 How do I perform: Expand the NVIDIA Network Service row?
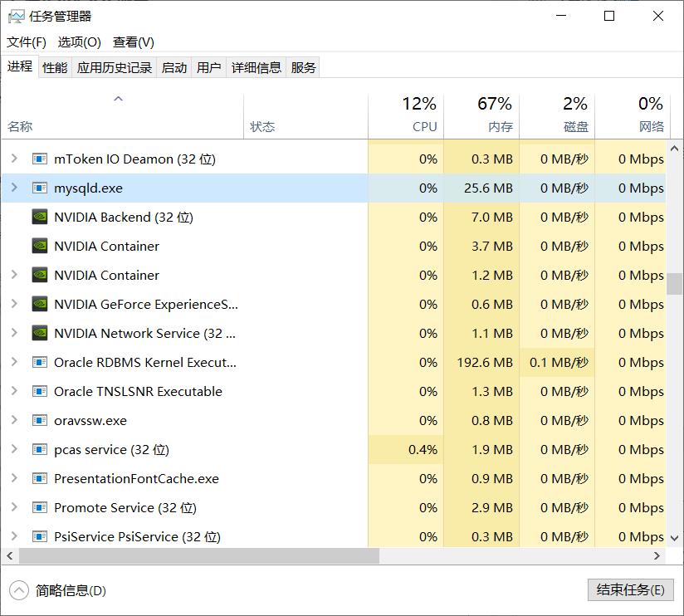(14, 333)
